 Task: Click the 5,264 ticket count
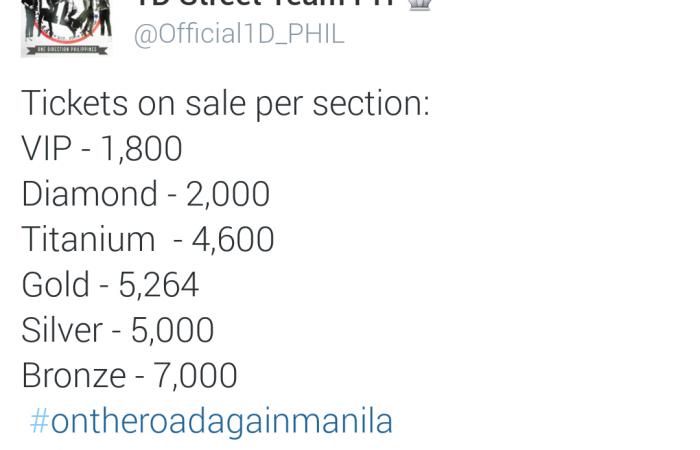158,285
